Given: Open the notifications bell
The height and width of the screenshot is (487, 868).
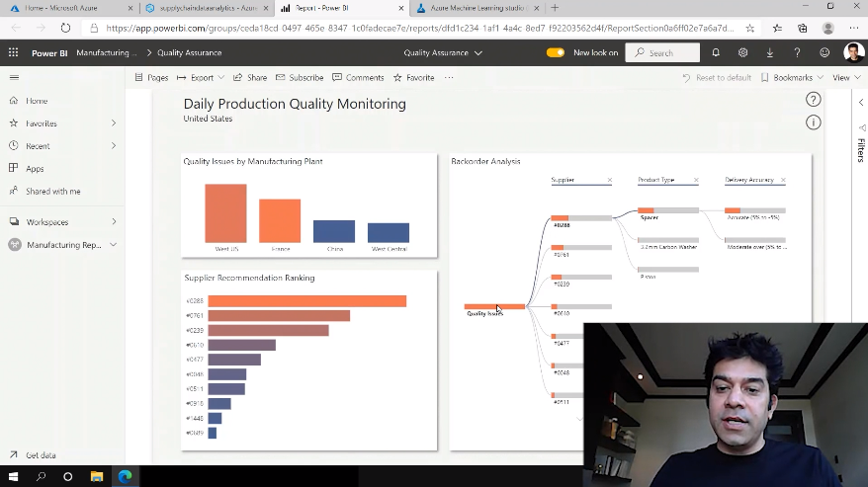Looking at the screenshot, I should point(716,52).
